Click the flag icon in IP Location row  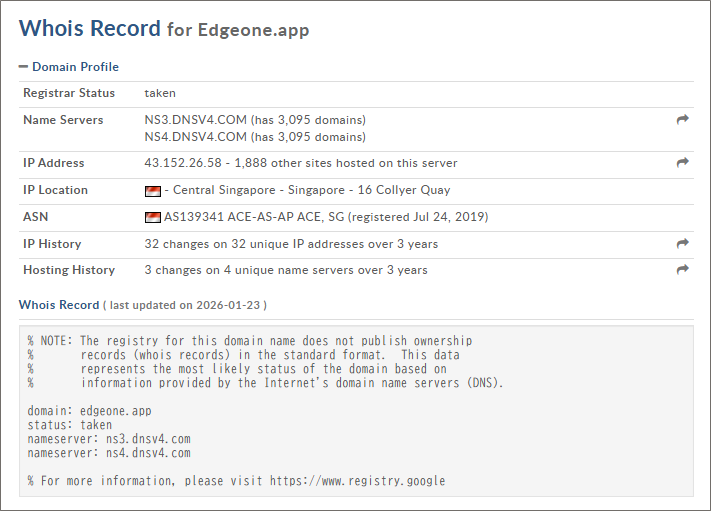[x=152, y=190]
